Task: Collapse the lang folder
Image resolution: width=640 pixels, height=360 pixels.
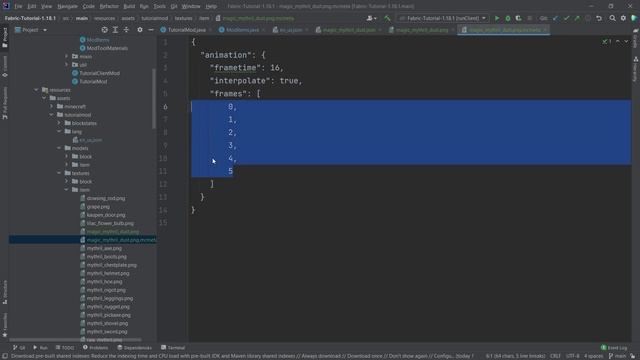Action: 59,132
